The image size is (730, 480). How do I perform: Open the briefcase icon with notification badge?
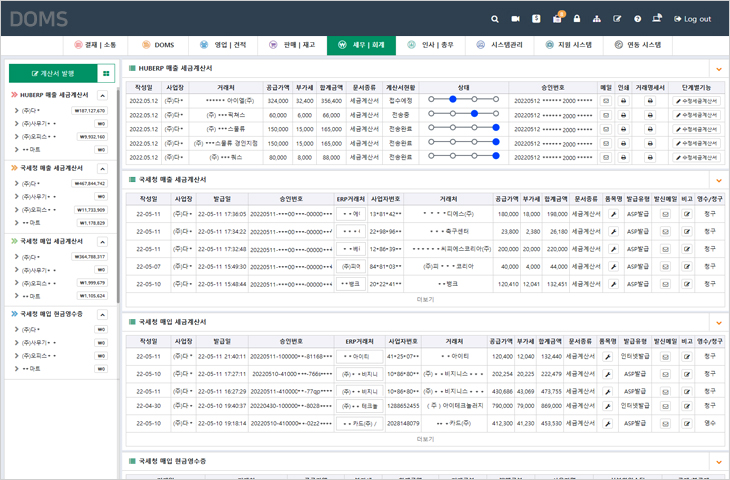557,18
